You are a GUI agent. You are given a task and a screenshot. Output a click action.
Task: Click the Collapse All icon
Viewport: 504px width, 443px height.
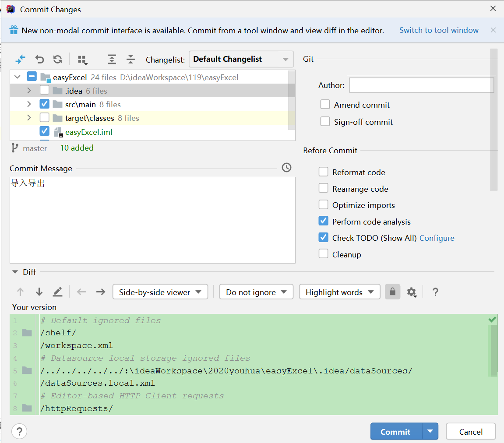pyautogui.click(x=130, y=60)
